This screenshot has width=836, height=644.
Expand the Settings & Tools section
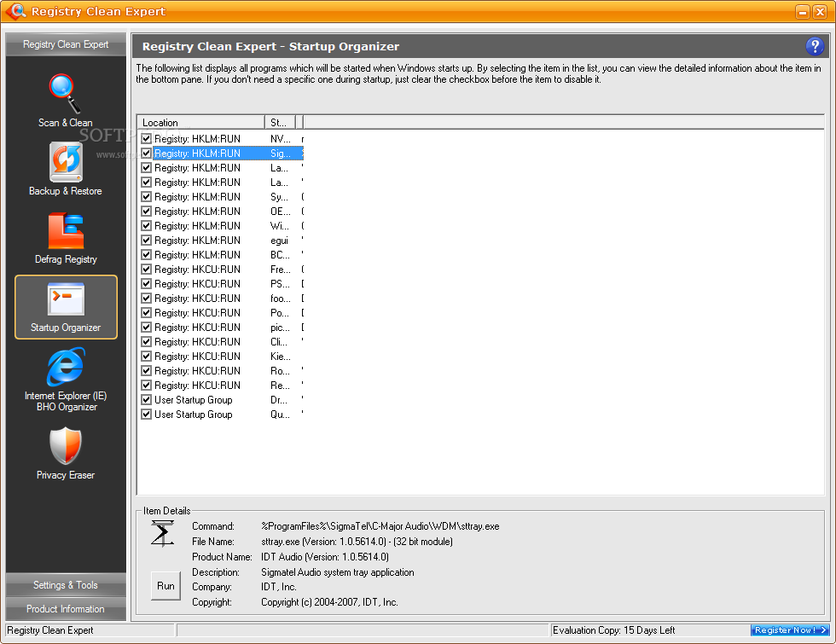(x=66, y=585)
